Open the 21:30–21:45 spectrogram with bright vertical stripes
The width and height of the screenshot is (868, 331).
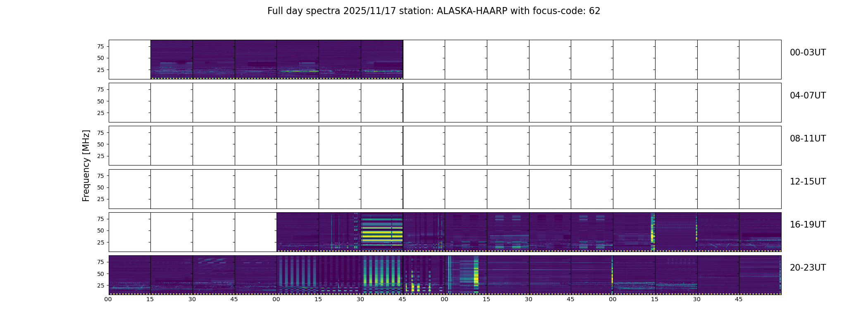pyautogui.click(x=382, y=275)
